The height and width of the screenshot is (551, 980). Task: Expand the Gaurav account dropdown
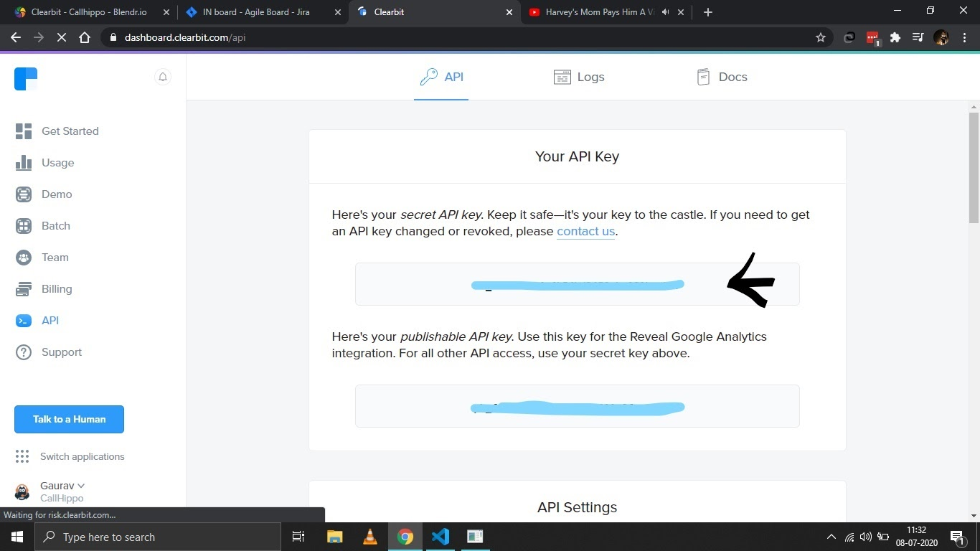(x=81, y=486)
